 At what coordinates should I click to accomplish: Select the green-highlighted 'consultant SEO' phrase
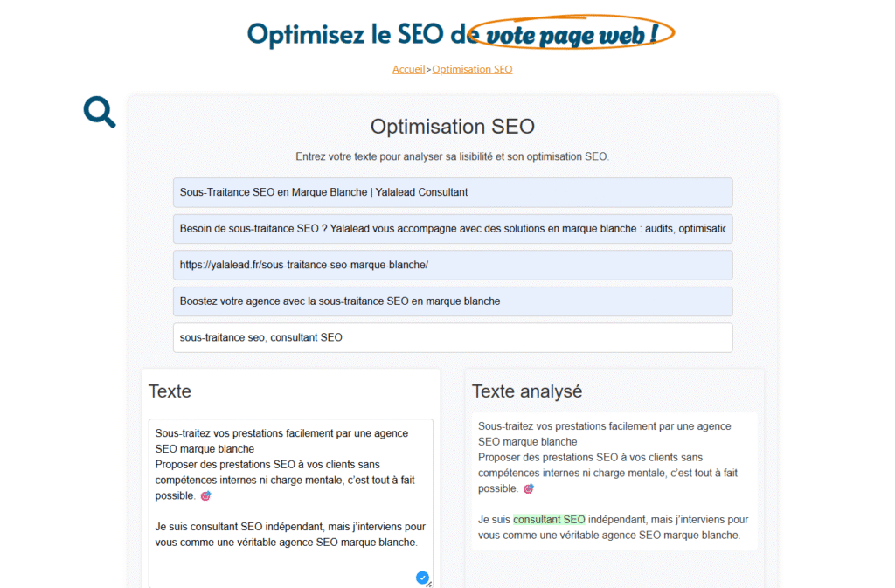tap(549, 519)
